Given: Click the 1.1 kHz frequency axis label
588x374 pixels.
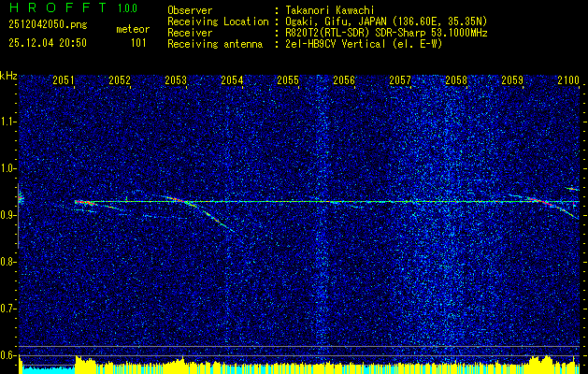Looking at the screenshot, I should tap(7, 122).
